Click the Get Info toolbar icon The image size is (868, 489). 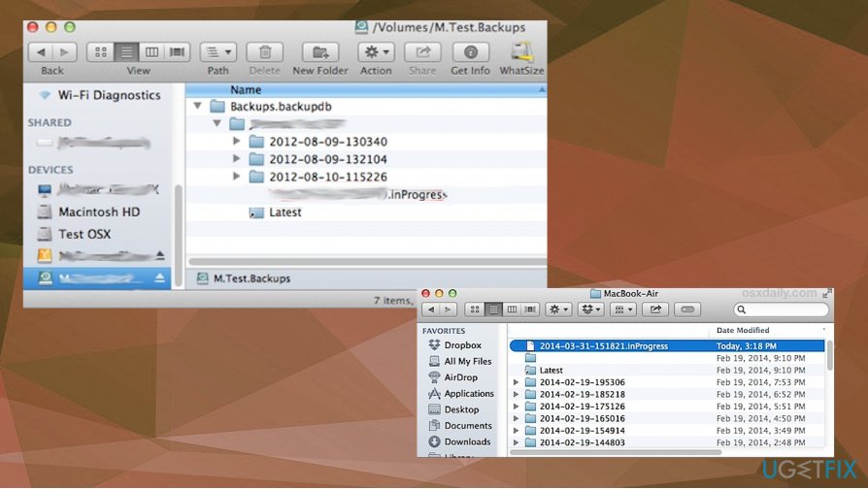click(470, 52)
